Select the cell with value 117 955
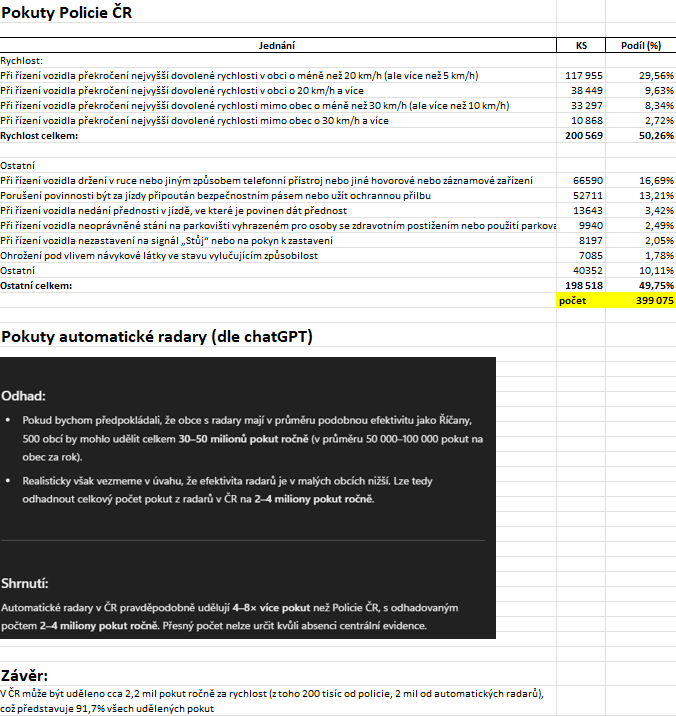Image resolution: width=676 pixels, height=716 pixels. pos(581,75)
